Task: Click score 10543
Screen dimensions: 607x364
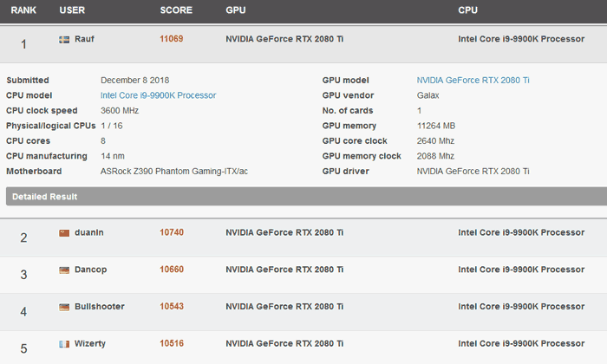Action: tap(172, 306)
